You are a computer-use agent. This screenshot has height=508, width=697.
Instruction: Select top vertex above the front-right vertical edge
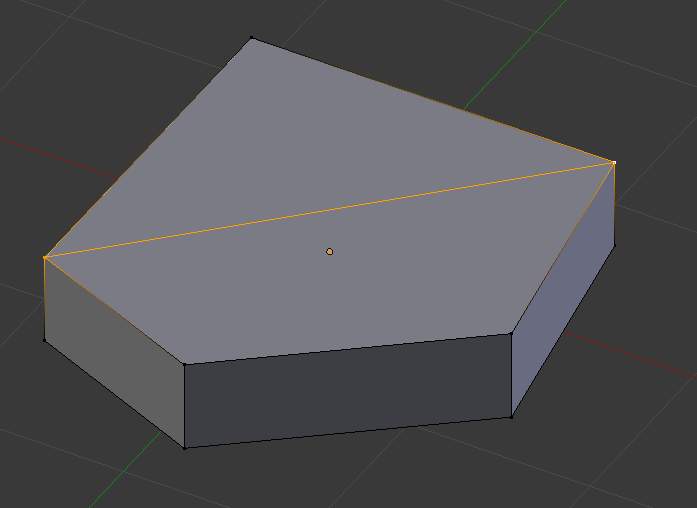511,333
